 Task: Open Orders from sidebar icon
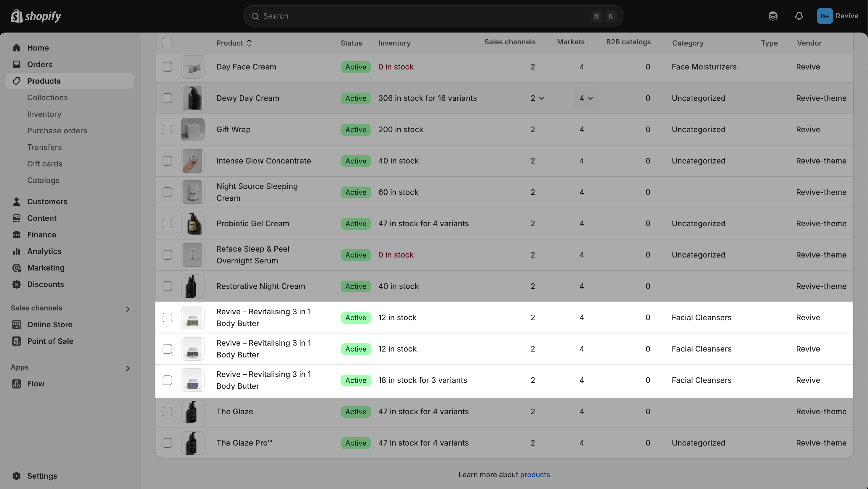pos(17,64)
